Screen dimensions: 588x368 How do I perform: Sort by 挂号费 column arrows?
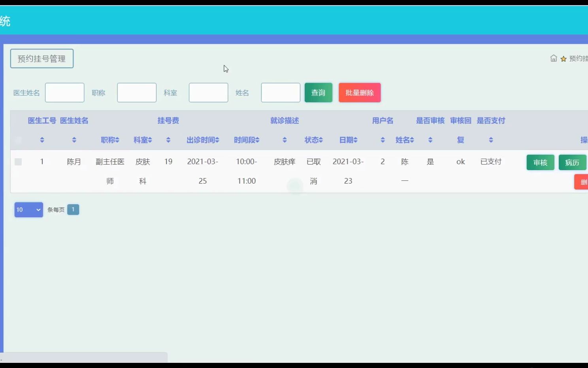pyautogui.click(x=168, y=140)
